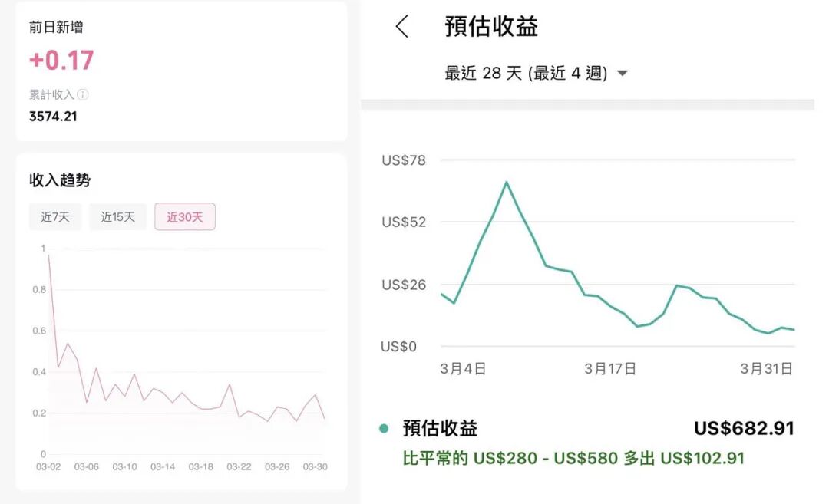Click the cumulative income value 3574.21
This screenshot has height=504, width=829.
click(x=53, y=117)
